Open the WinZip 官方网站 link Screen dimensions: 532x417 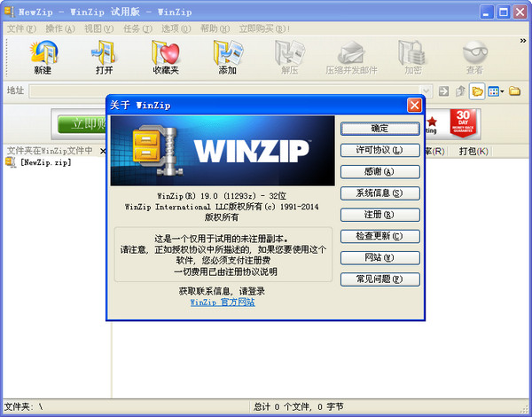(223, 302)
